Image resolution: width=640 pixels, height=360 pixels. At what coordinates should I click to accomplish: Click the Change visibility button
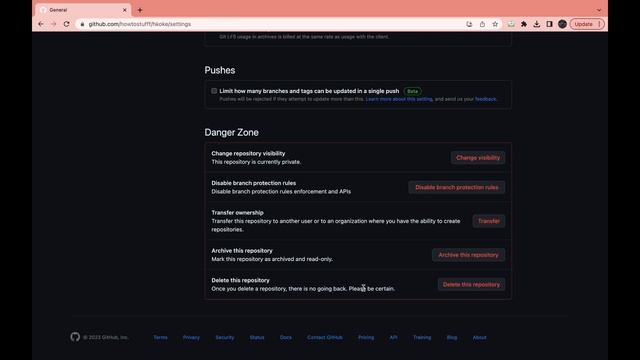pyautogui.click(x=478, y=158)
